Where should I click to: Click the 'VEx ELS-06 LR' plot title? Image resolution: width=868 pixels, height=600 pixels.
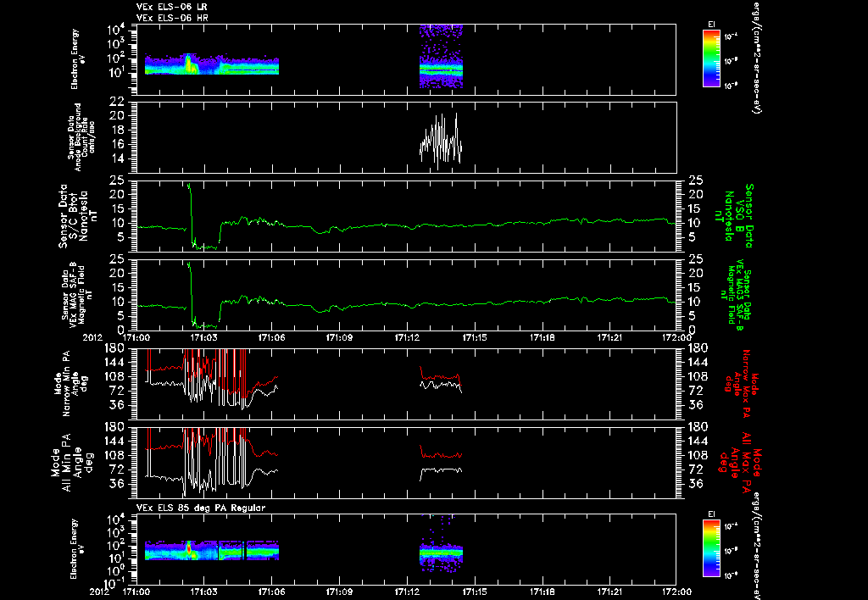tap(171, 7)
